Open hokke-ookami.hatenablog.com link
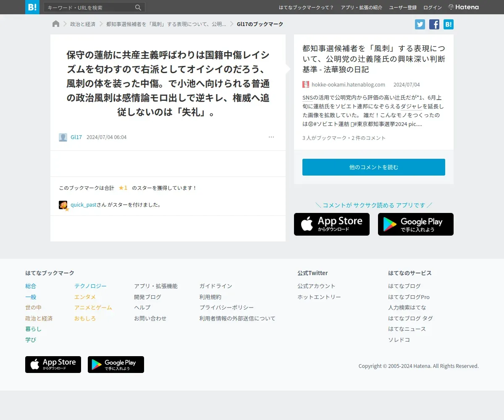The height and width of the screenshot is (420, 504). pos(348,84)
